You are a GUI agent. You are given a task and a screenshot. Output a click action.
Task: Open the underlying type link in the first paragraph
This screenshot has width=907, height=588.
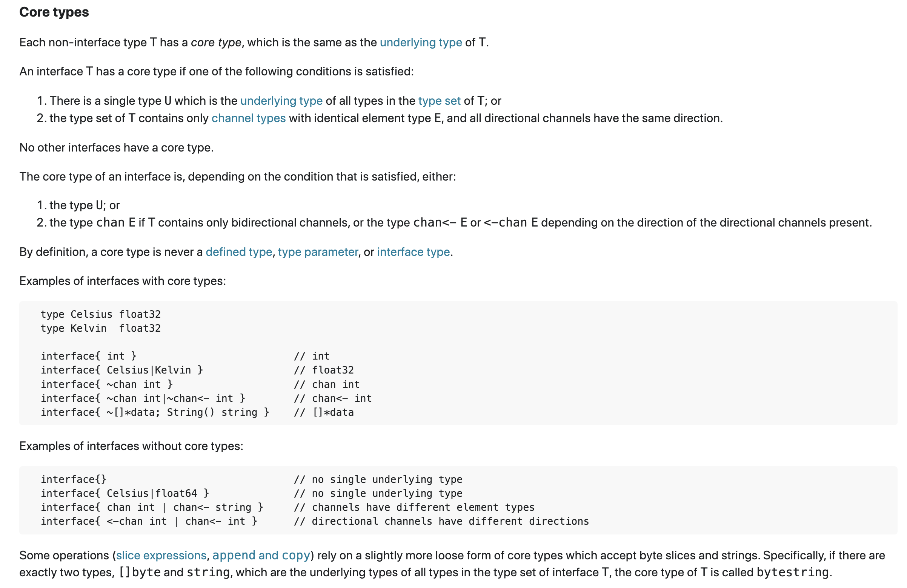[x=421, y=42]
